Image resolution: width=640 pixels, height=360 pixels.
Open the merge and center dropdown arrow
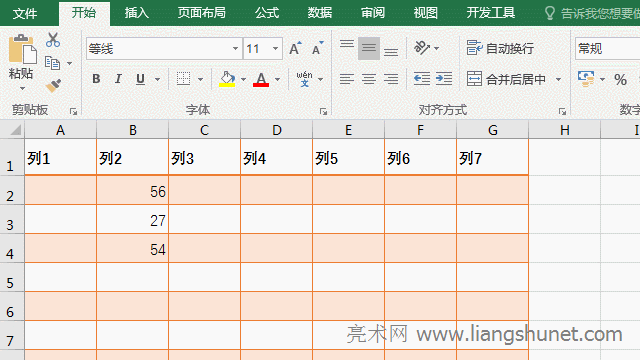(x=558, y=79)
